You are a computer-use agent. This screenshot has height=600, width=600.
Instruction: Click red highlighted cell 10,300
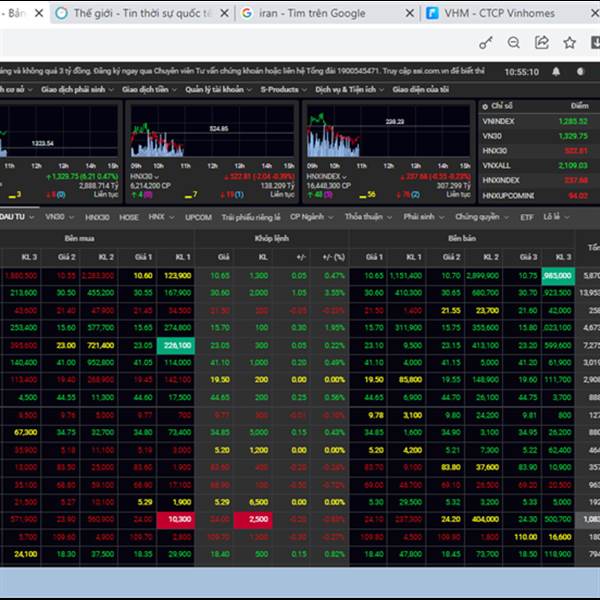tap(176, 520)
